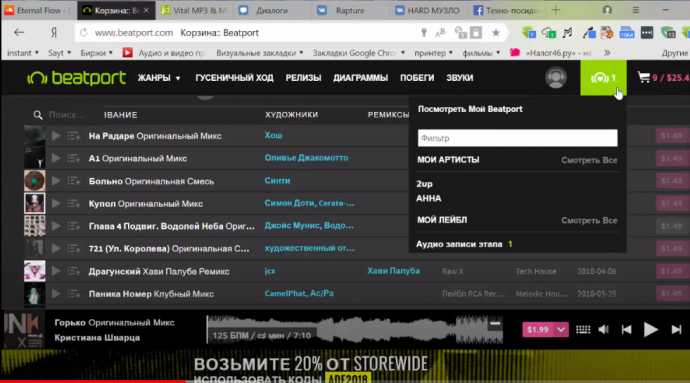
Task: Play the track 721 (Ул. Королева)
Action: click(56, 249)
